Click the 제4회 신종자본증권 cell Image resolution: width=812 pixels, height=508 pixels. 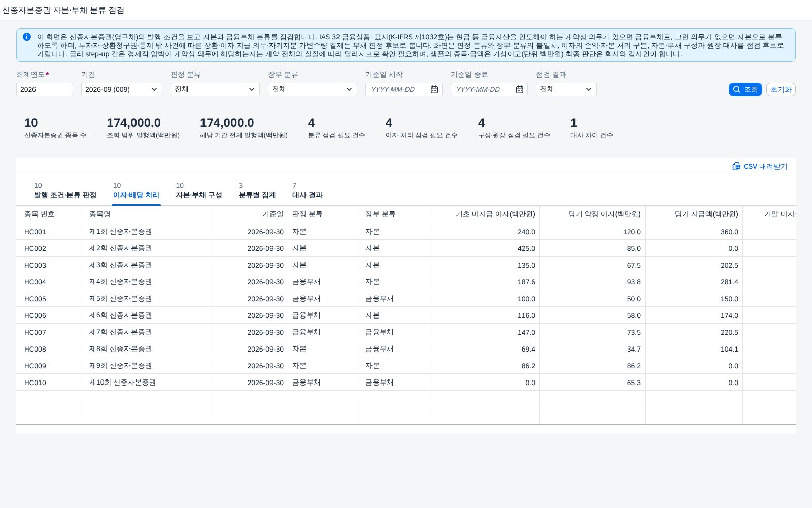[x=150, y=282]
